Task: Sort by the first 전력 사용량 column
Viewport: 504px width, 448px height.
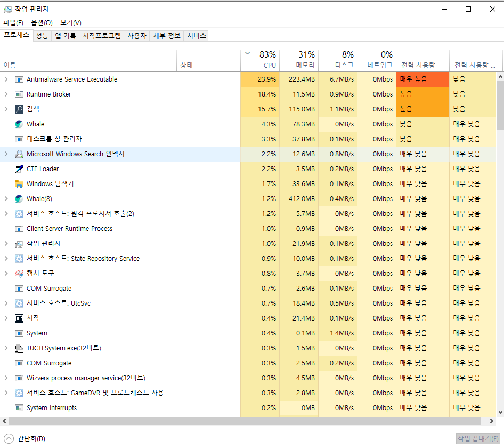Action: [x=422, y=60]
